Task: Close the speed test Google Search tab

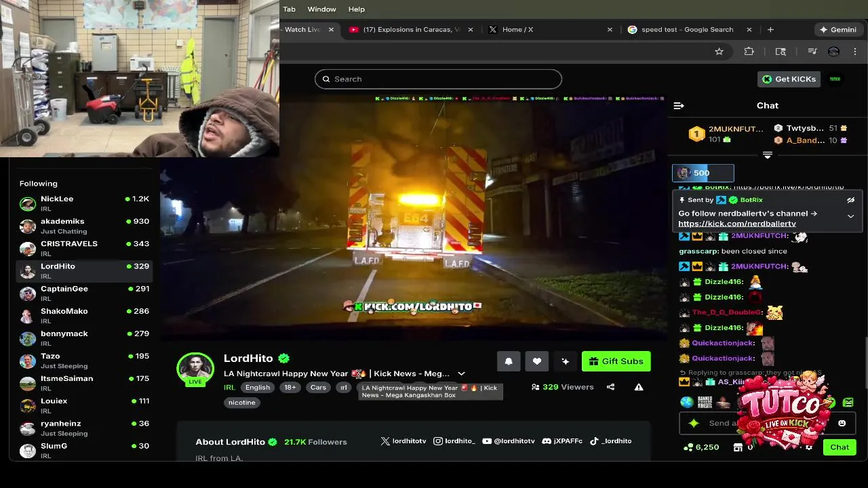Action: [x=749, y=30]
